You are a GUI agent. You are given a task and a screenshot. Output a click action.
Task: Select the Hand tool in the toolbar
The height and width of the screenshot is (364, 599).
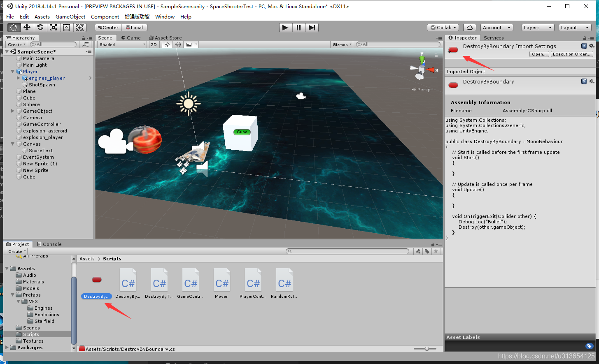[x=14, y=28]
